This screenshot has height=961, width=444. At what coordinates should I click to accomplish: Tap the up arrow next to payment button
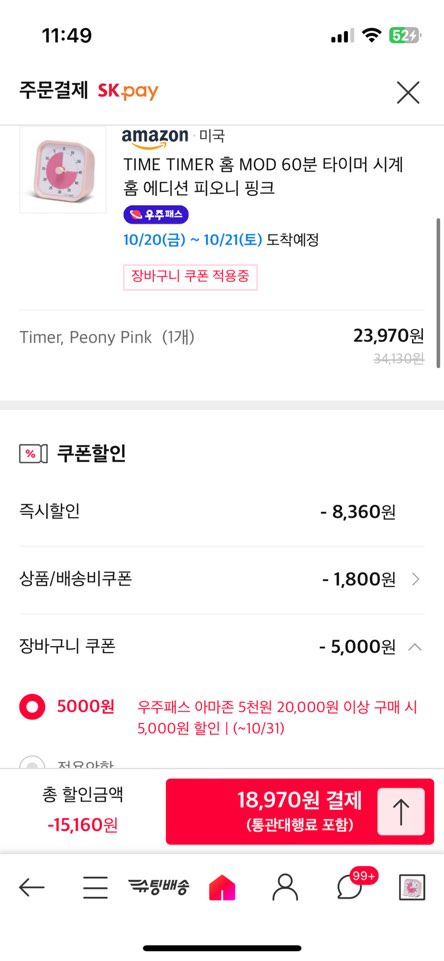pyautogui.click(x=400, y=812)
